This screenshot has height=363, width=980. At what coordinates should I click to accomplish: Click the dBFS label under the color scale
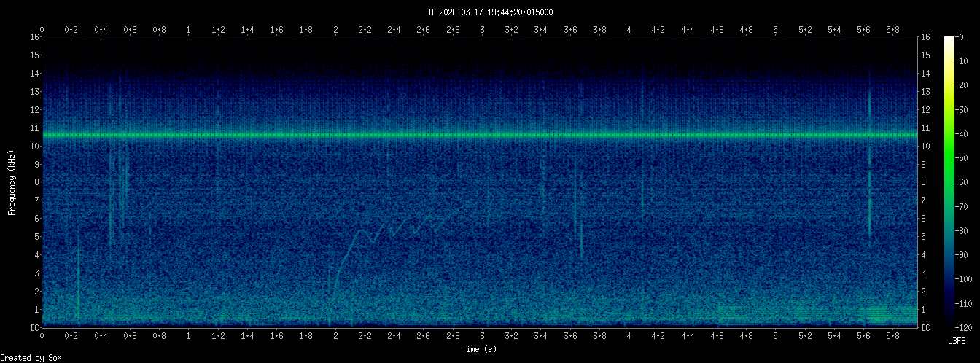(957, 341)
